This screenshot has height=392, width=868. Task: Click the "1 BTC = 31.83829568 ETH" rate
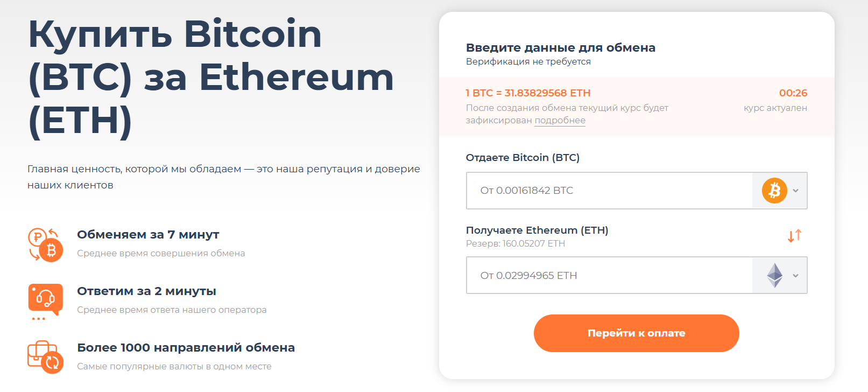pos(528,93)
